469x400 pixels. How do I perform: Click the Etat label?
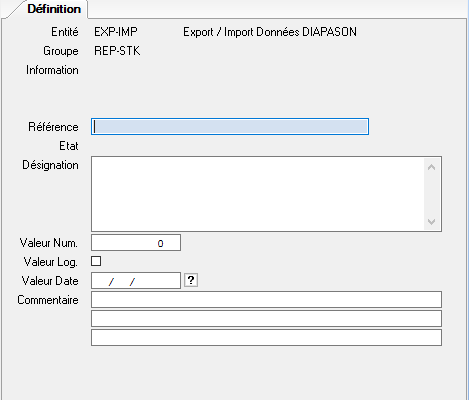tap(69, 146)
